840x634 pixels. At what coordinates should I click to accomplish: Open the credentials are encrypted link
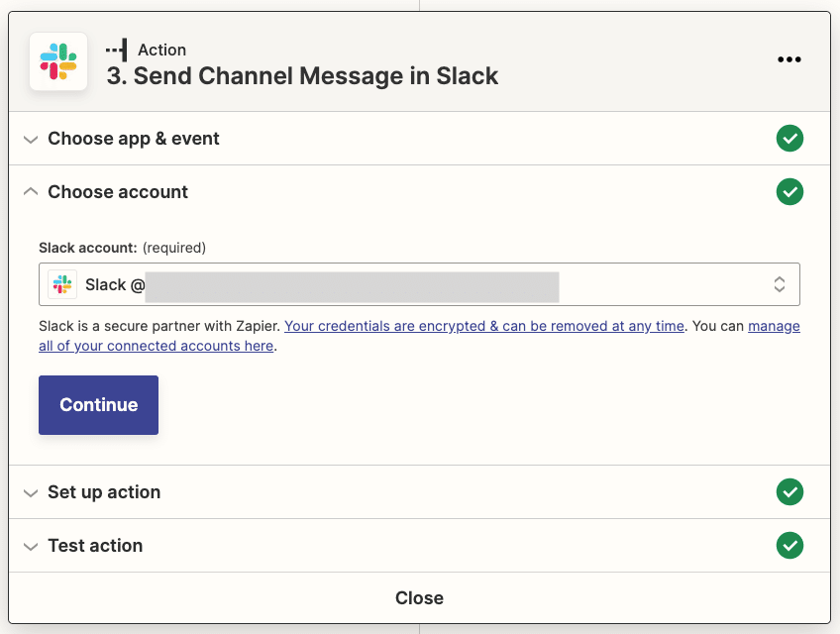(x=484, y=326)
